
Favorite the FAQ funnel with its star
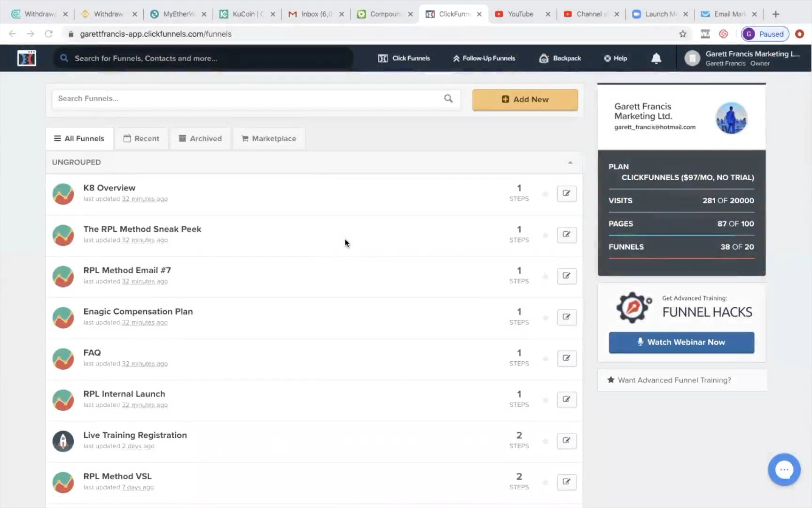(545, 358)
